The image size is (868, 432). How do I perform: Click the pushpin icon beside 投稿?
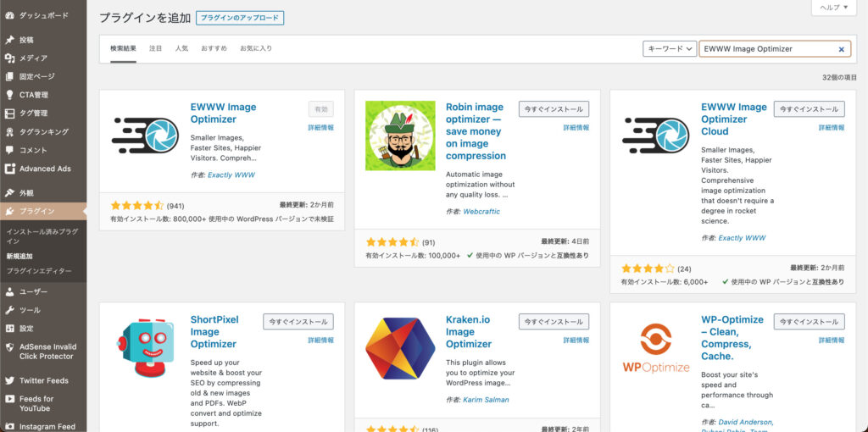click(8, 40)
